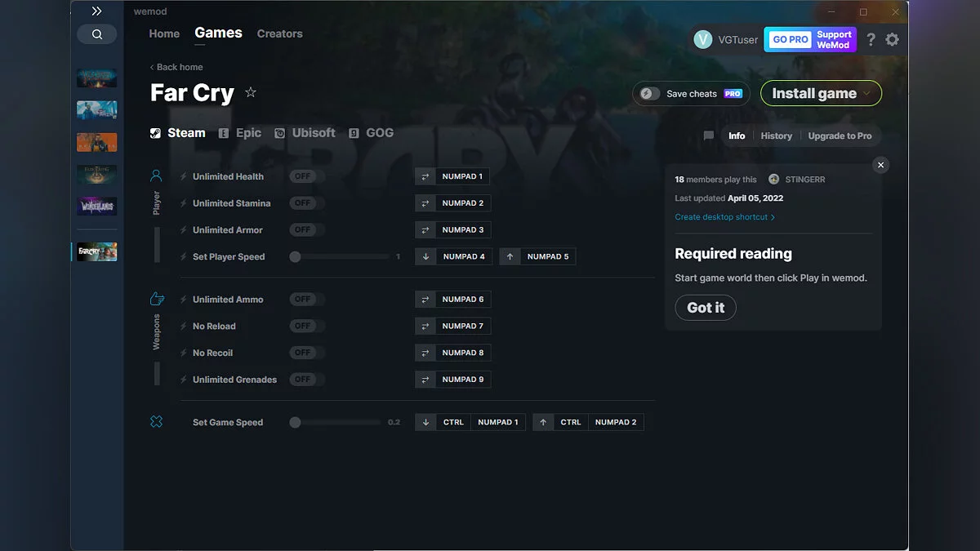
Task: Click the Support WeMod button
Action: pos(834,39)
